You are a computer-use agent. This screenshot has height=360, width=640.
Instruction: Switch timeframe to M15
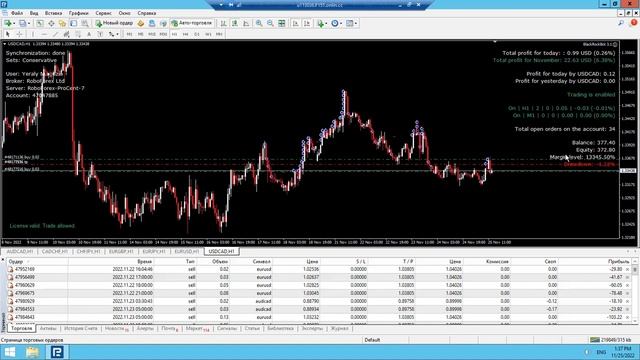click(152, 34)
